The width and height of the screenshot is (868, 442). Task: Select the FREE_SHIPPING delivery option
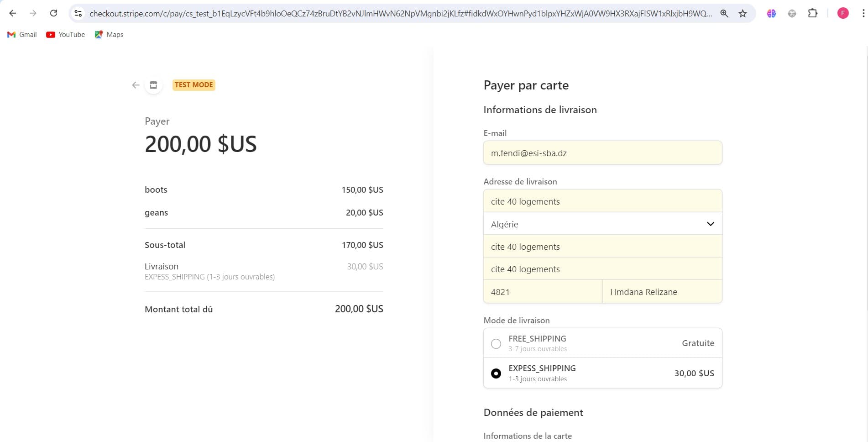496,343
